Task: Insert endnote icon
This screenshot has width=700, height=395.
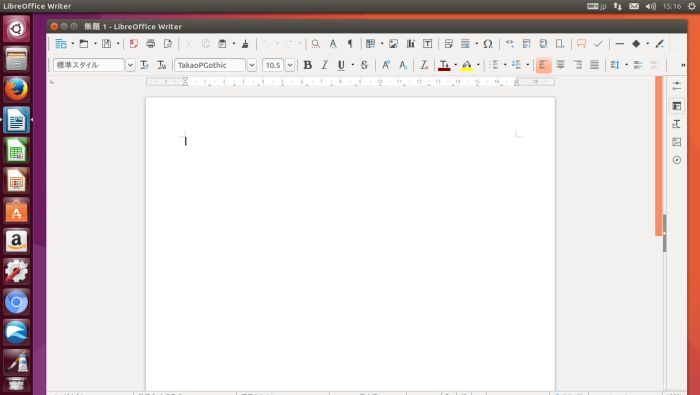Action: (543, 44)
